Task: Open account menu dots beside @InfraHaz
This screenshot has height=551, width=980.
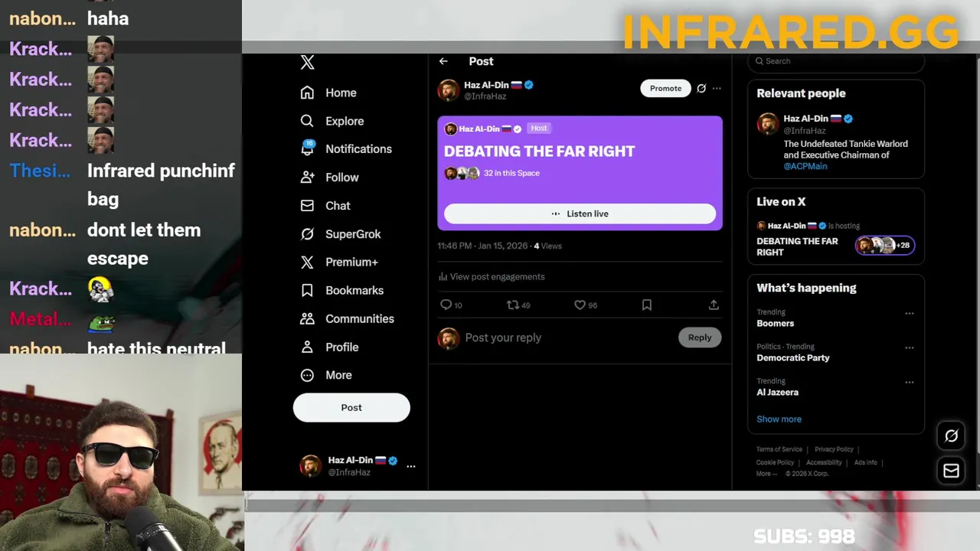Action: tap(411, 466)
